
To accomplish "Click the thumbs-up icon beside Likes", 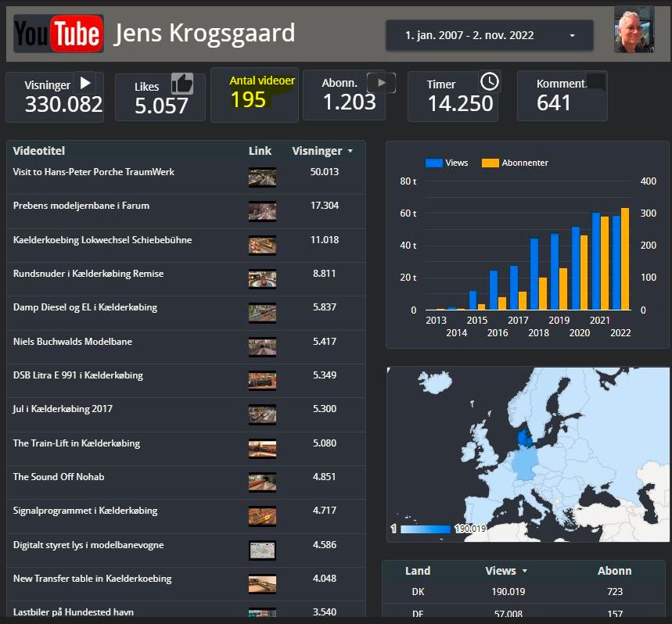I will point(182,83).
